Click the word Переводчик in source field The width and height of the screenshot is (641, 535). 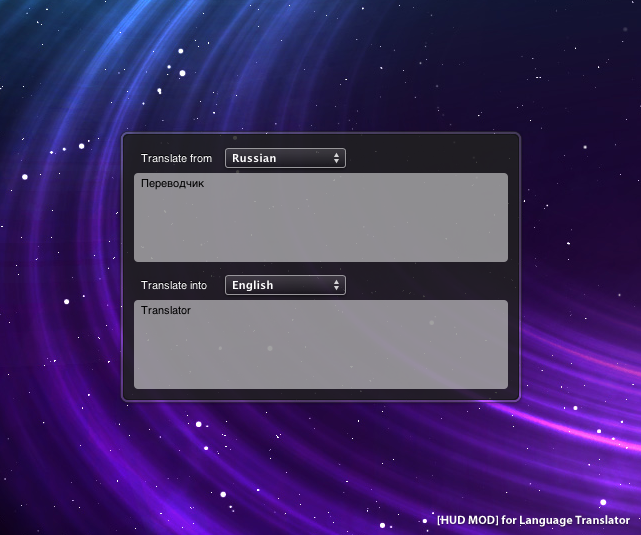[x=172, y=184]
